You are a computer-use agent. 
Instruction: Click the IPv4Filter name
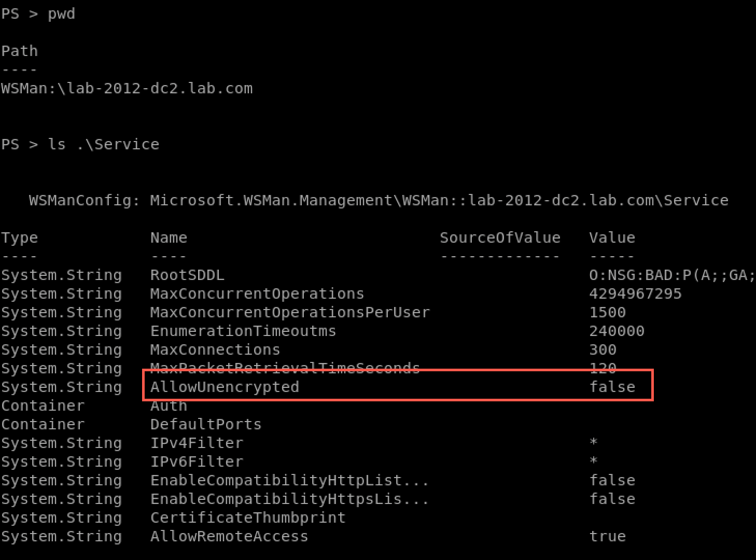click(x=197, y=443)
